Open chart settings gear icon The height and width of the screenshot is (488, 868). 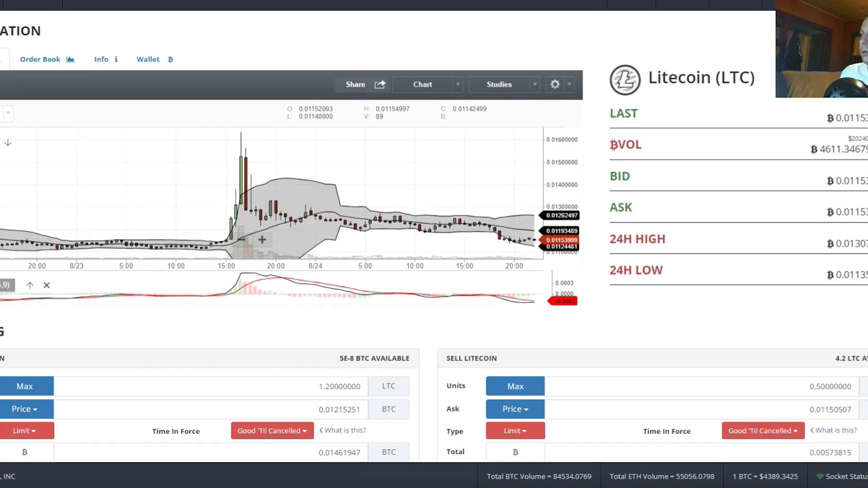[555, 85]
